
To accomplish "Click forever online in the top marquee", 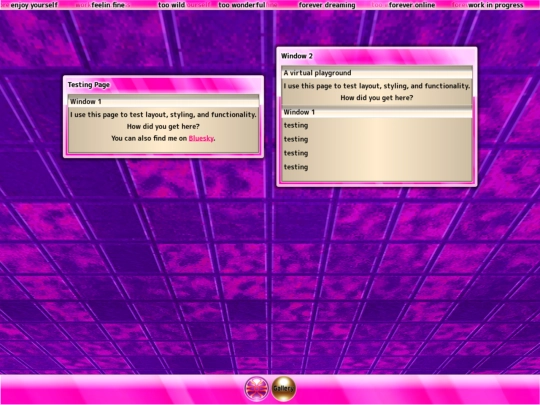I will coord(412,5).
